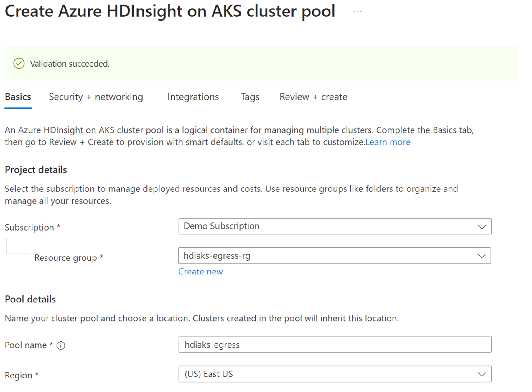Open the ellipsis menu beside page title

tap(358, 11)
